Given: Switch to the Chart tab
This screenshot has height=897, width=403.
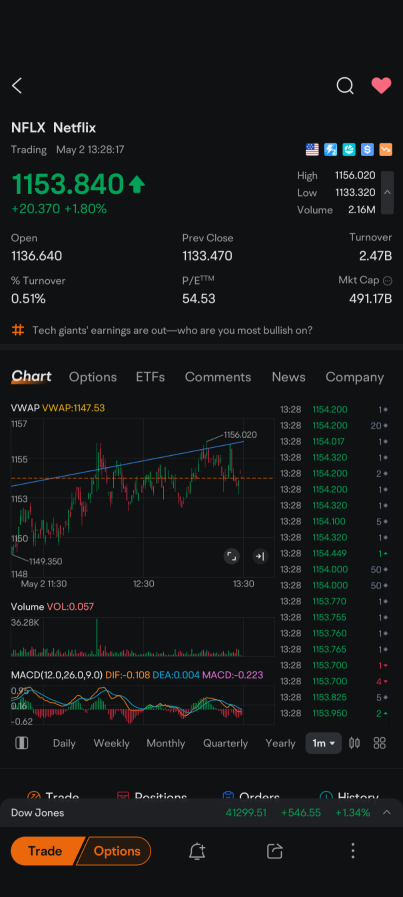Looking at the screenshot, I should point(31,376).
